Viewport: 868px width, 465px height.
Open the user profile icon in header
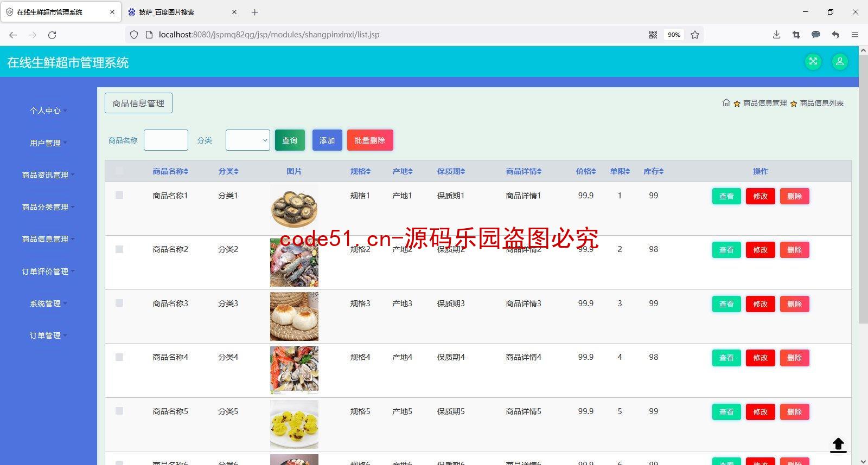tap(840, 61)
